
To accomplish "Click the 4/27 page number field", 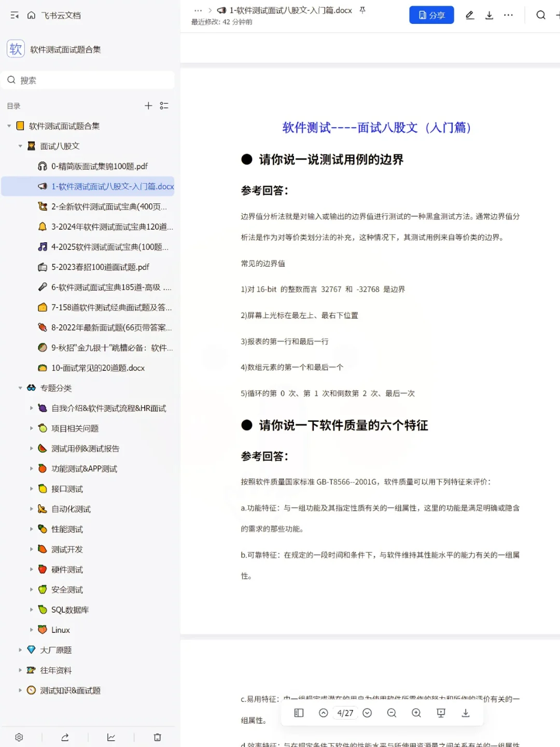I will 344,713.
